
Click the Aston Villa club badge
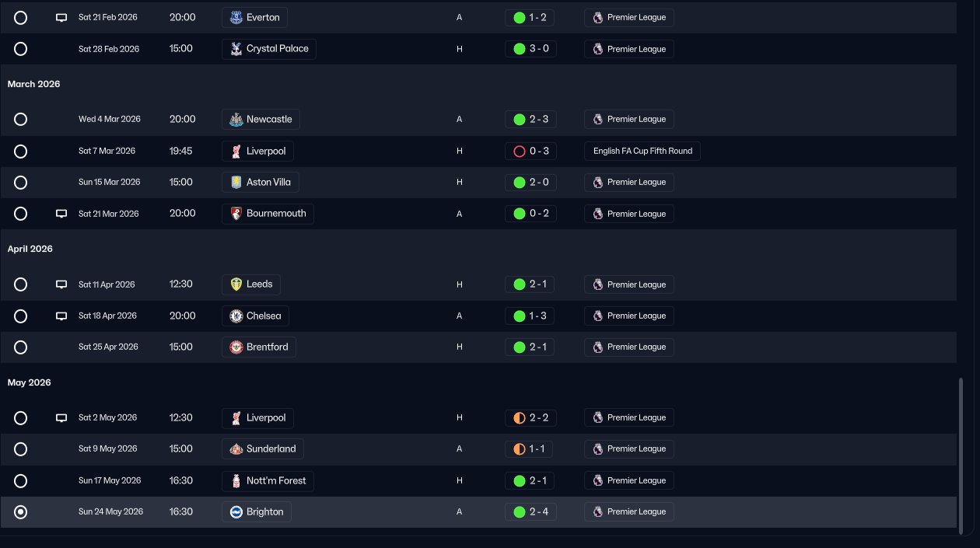click(x=236, y=183)
